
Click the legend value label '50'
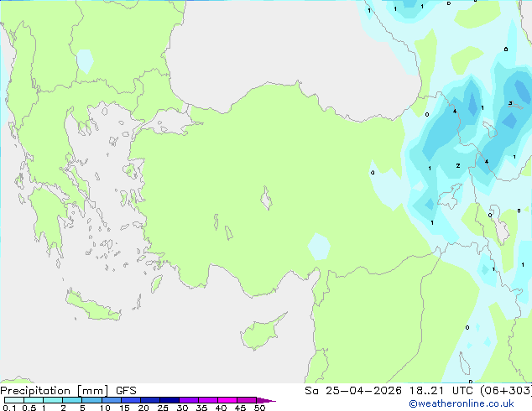coord(259,408)
